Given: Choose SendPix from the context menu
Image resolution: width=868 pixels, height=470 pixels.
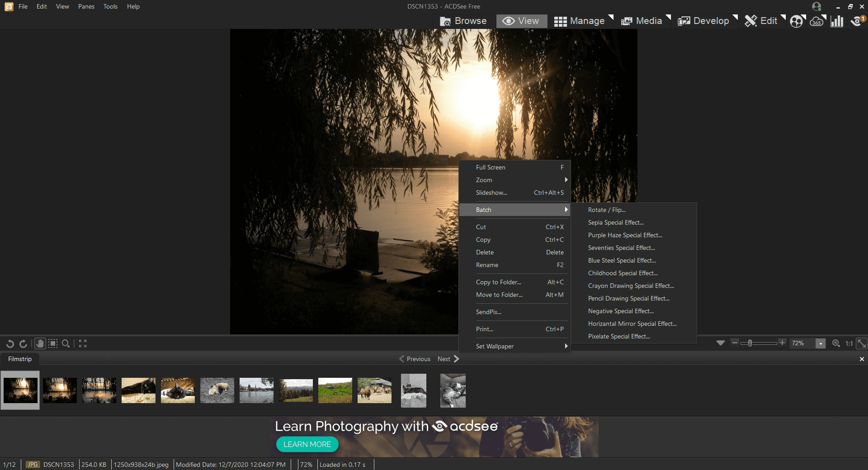Looking at the screenshot, I should (514, 312).
